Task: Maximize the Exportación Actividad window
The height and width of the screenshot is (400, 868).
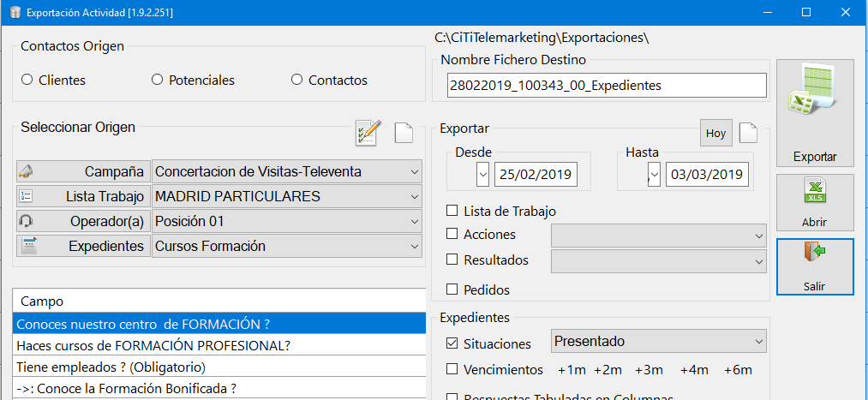Action: coord(806,12)
